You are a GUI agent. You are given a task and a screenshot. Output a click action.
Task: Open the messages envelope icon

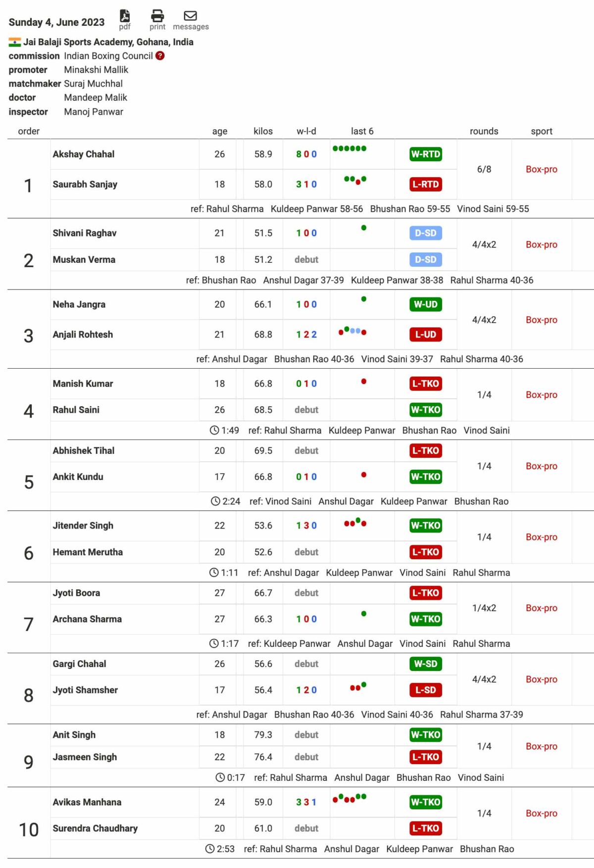coord(191,16)
